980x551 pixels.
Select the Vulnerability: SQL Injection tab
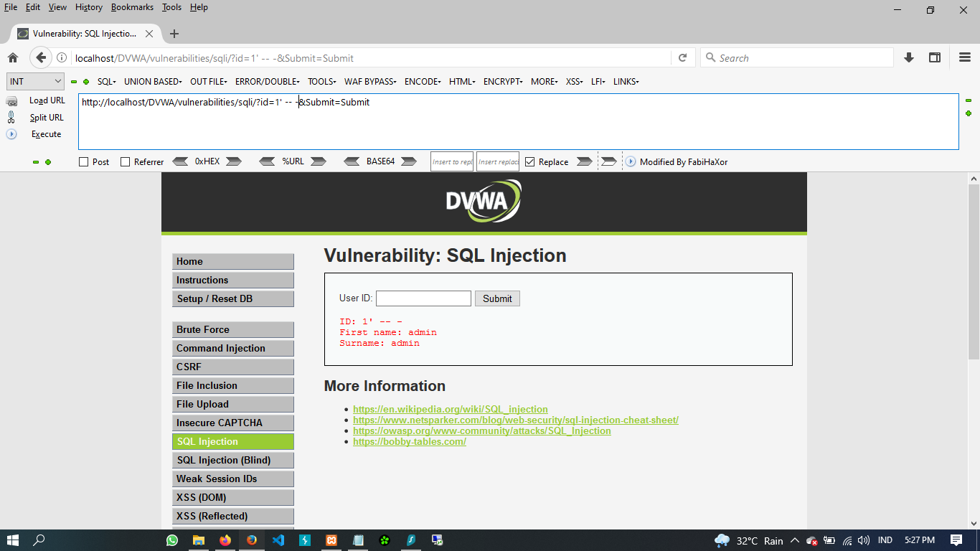pos(85,34)
